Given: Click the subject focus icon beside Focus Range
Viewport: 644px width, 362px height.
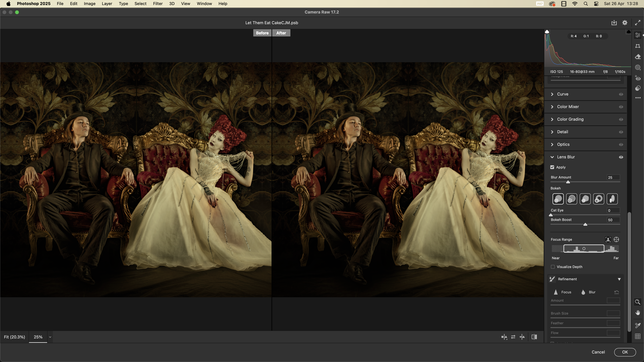Looking at the screenshot, I should point(608,240).
